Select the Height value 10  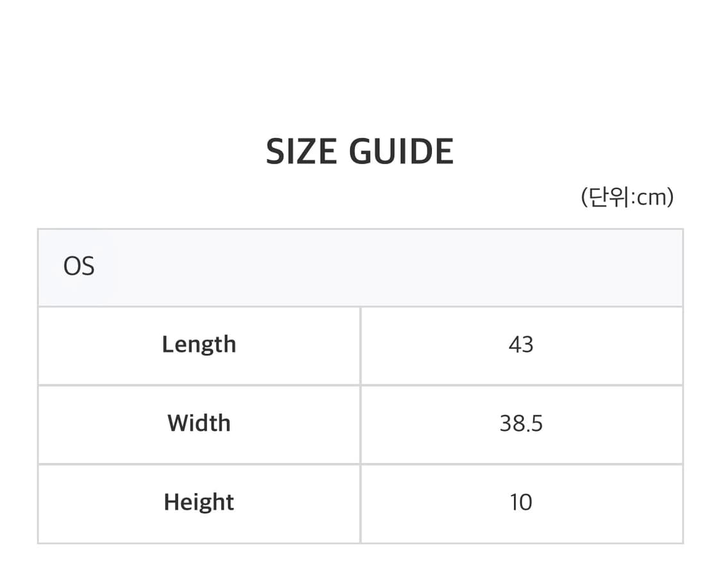pyautogui.click(x=520, y=502)
